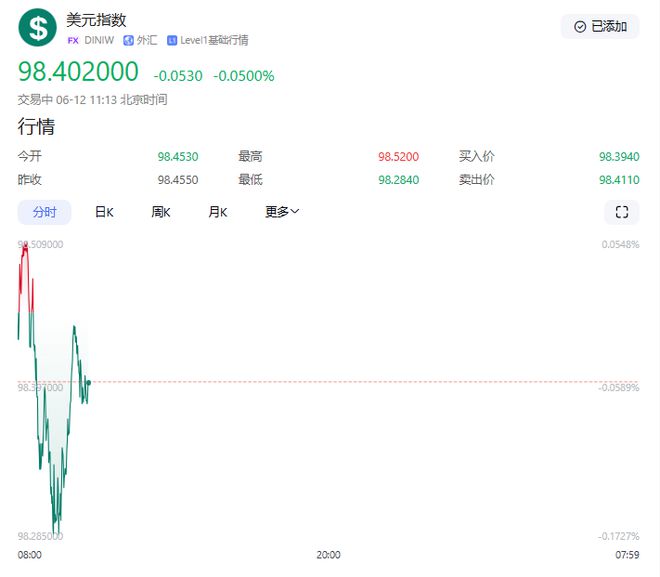Click the FX badge beside DINIW
The image size is (660, 577).
pyautogui.click(x=73, y=40)
